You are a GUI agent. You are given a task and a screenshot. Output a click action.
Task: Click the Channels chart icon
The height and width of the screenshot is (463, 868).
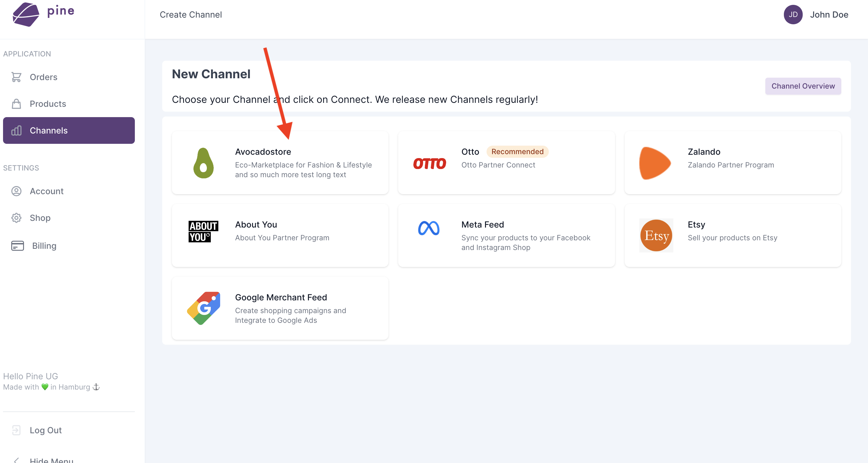pos(16,130)
